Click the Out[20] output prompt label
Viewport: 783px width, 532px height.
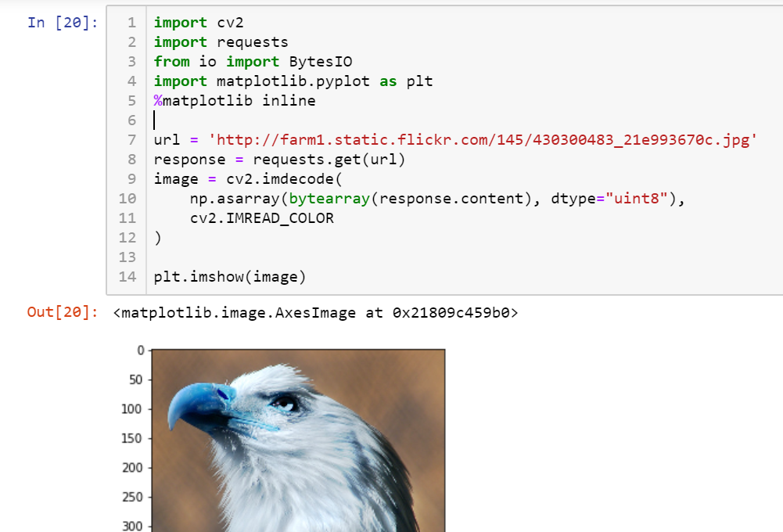(x=63, y=312)
